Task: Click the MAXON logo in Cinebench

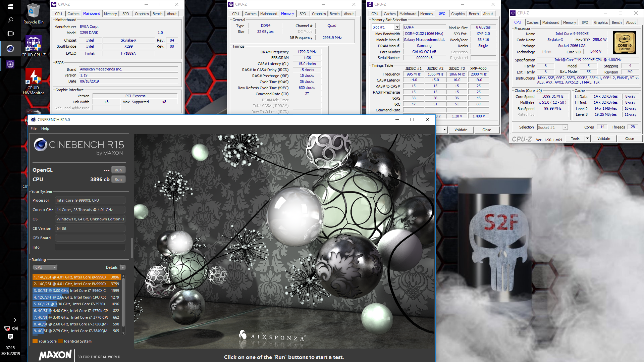Action: pos(55,355)
